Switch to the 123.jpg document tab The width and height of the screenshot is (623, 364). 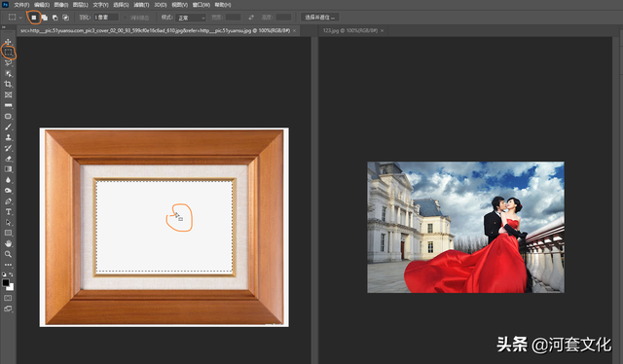click(x=350, y=30)
